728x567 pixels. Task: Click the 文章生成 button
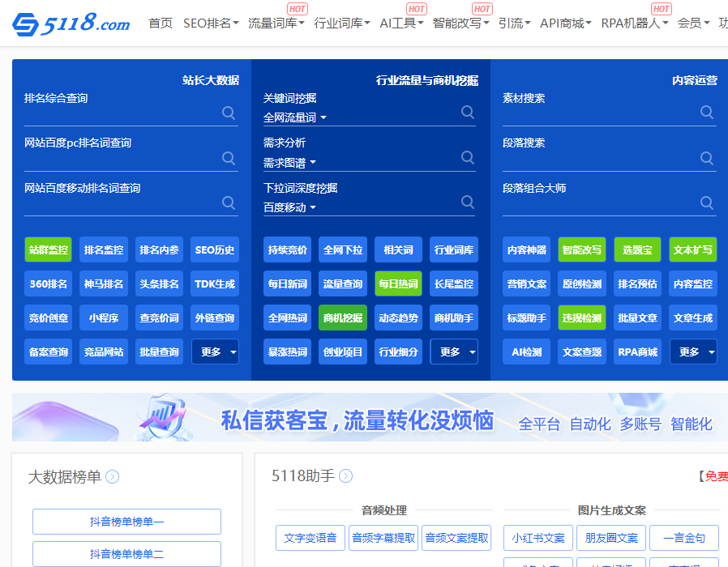[x=693, y=318]
